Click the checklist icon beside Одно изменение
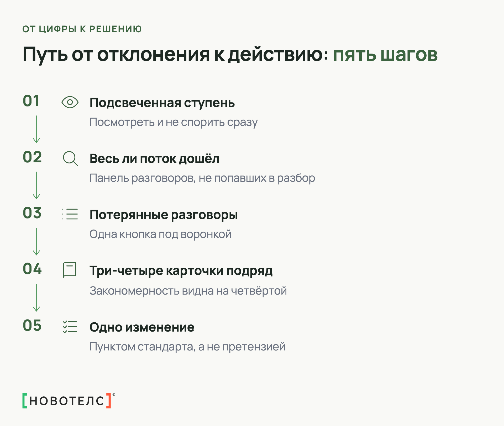 70,327
